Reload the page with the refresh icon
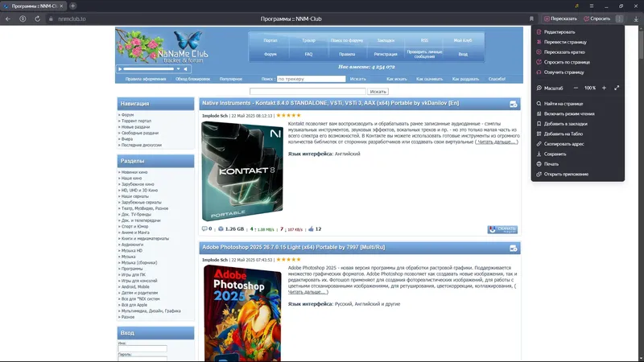 pyautogui.click(x=37, y=19)
